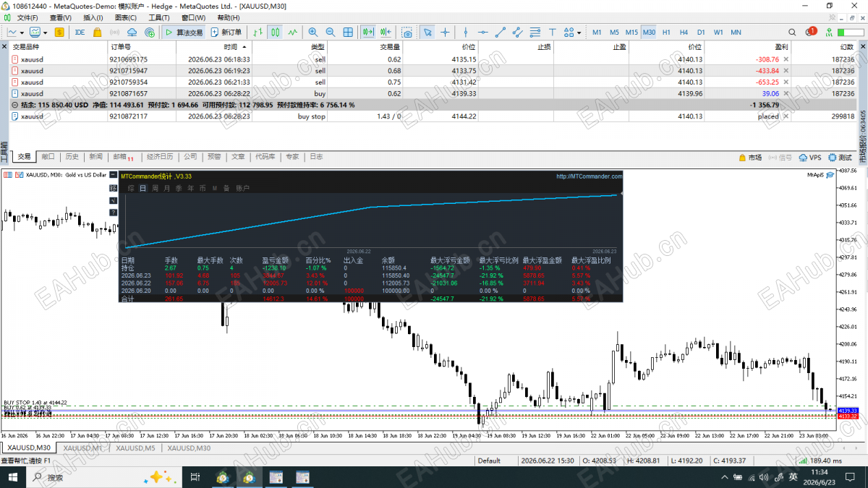Draw a vertical line on chart
Image resolution: width=868 pixels, height=488 pixels.
(x=465, y=32)
